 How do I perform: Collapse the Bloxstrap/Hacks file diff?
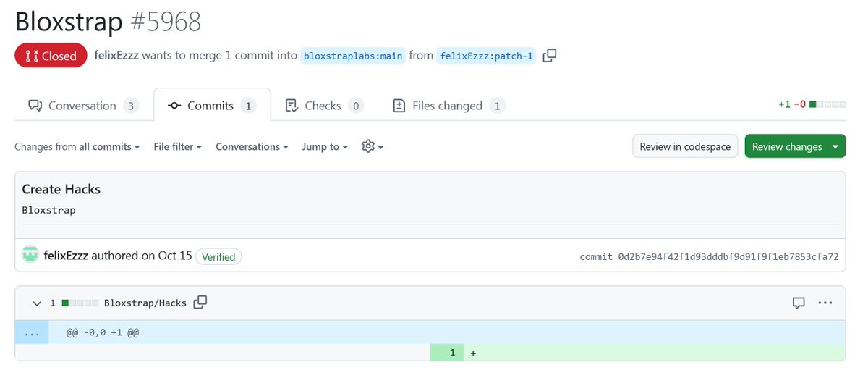pyautogui.click(x=37, y=303)
